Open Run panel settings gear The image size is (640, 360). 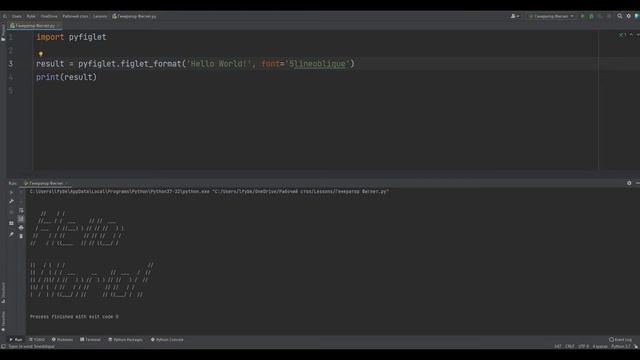click(629, 183)
